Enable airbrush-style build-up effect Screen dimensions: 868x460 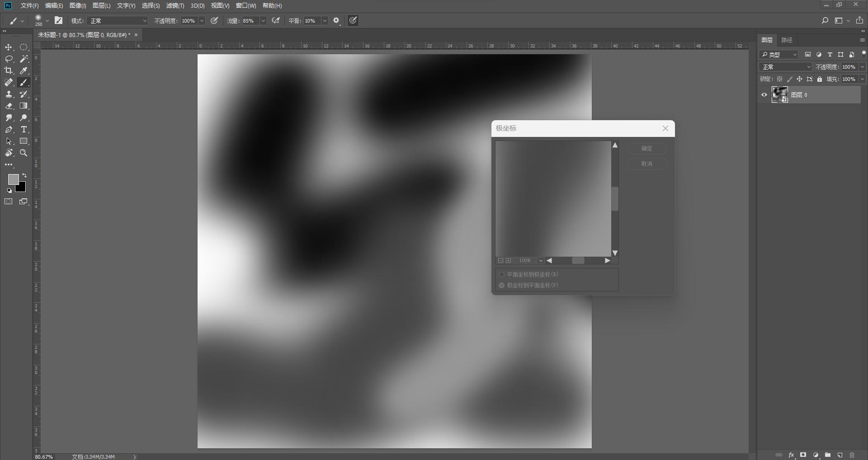276,20
